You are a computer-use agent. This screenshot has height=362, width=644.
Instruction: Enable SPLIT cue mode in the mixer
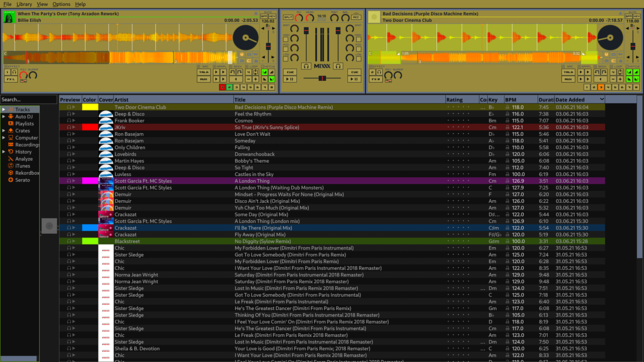pos(288,17)
